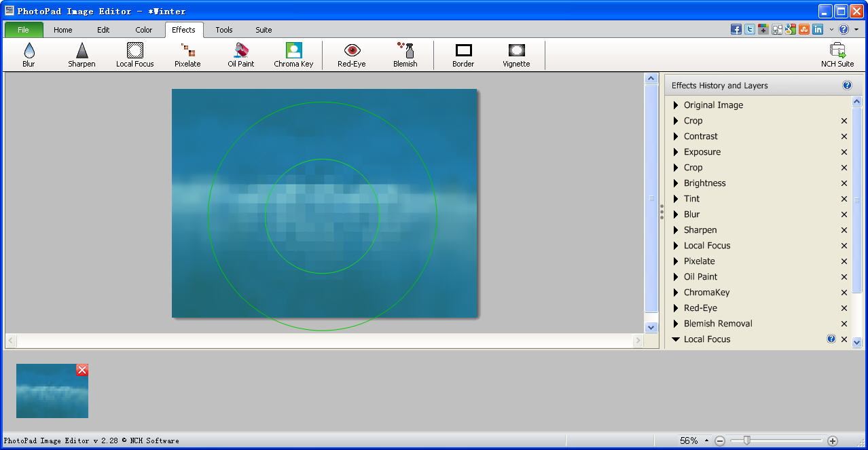Expand the Contrast layer settings
This screenshot has height=450, width=868.
[x=676, y=136]
